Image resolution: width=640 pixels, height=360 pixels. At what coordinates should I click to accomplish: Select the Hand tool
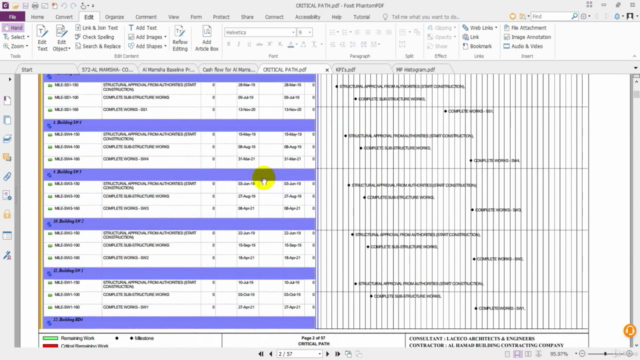point(13,28)
